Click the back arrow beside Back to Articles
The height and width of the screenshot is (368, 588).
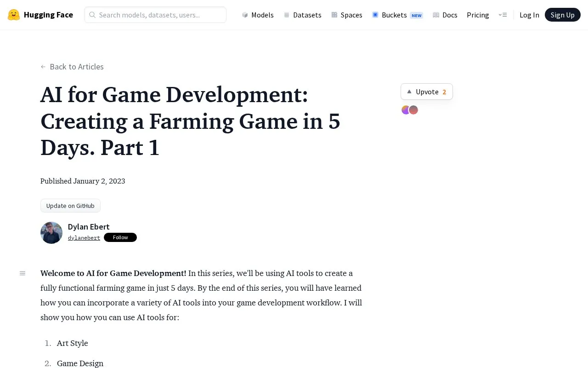pyautogui.click(x=43, y=67)
